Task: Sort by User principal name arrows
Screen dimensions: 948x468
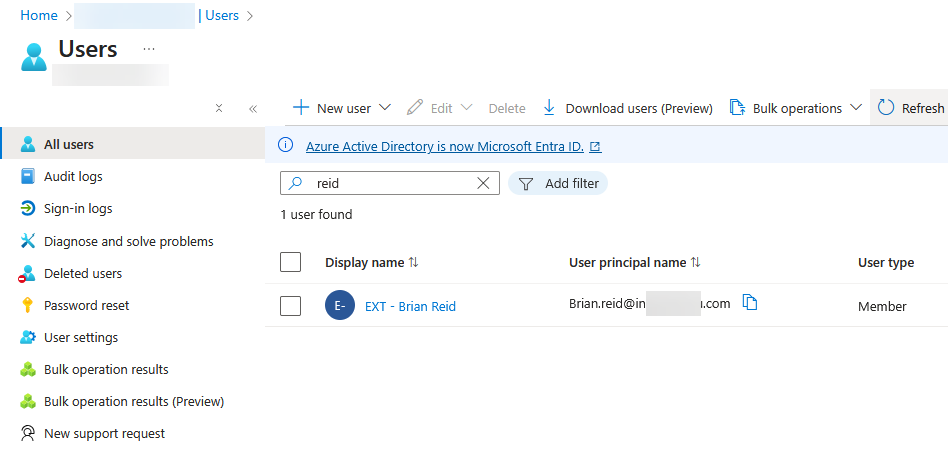Action: point(696,263)
